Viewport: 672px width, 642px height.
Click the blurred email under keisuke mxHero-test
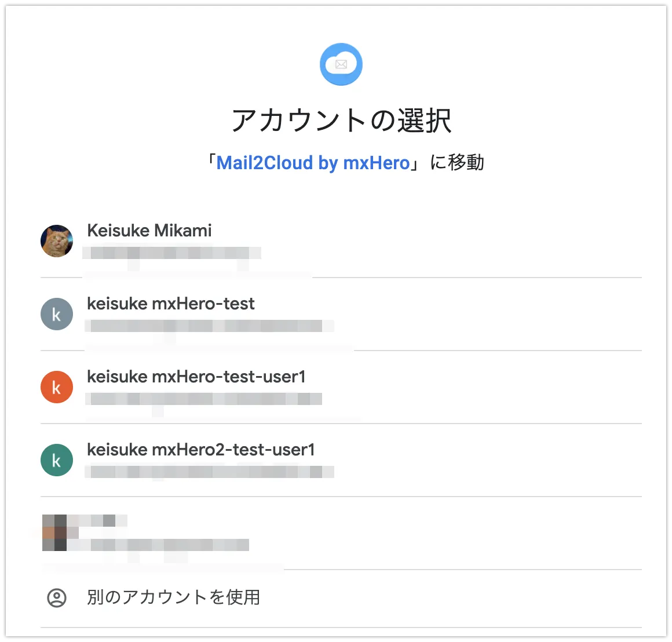209,326
